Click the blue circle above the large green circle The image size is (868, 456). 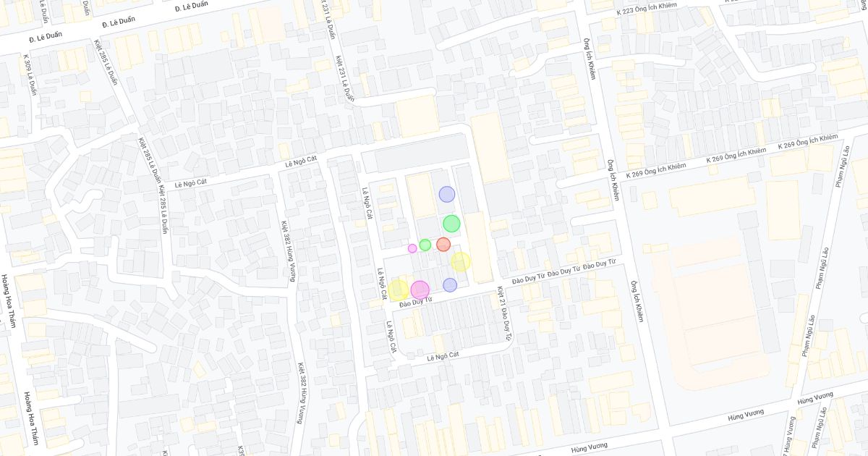(447, 194)
